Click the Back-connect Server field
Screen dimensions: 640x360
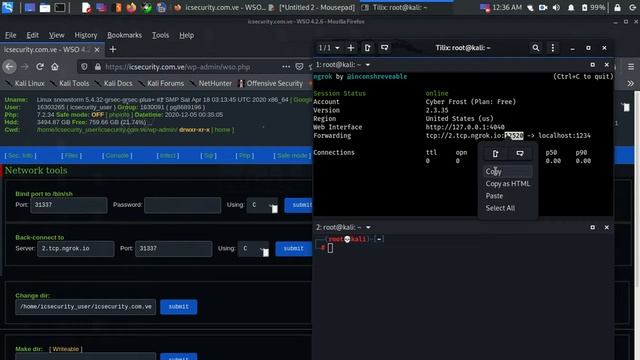tap(76, 249)
